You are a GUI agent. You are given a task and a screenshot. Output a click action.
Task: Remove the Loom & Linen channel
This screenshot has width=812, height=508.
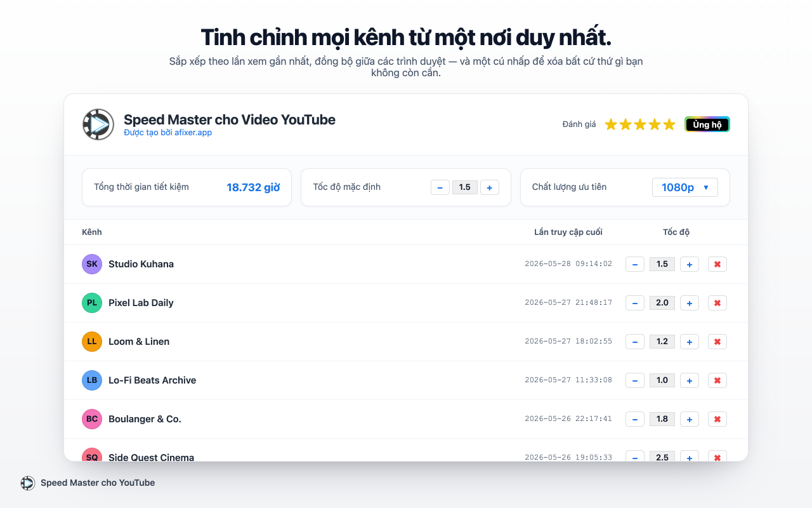point(717,342)
